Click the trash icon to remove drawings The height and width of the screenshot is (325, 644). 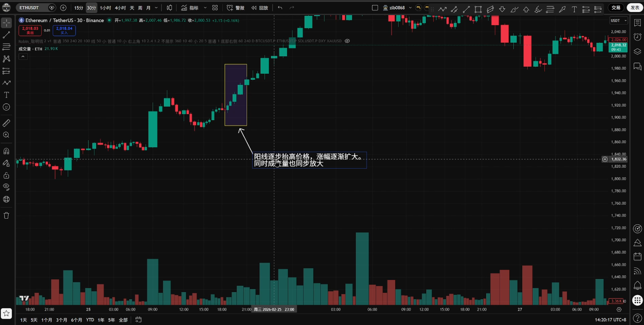[x=6, y=215]
